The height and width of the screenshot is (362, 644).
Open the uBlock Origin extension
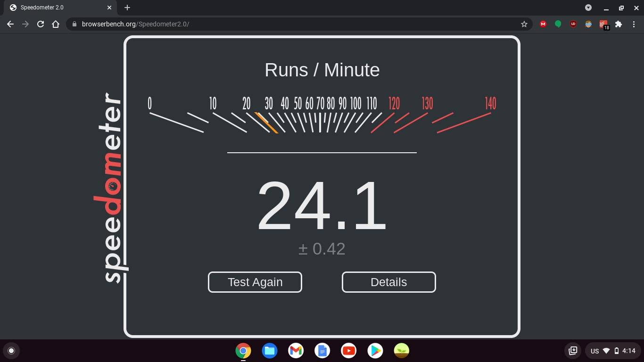[x=573, y=24]
